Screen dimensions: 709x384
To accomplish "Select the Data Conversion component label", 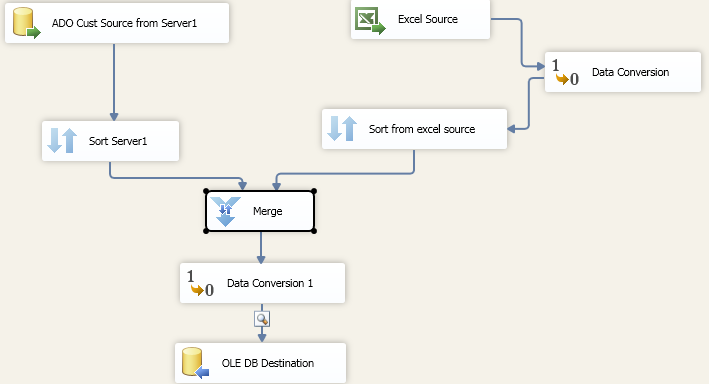I will (x=630, y=72).
